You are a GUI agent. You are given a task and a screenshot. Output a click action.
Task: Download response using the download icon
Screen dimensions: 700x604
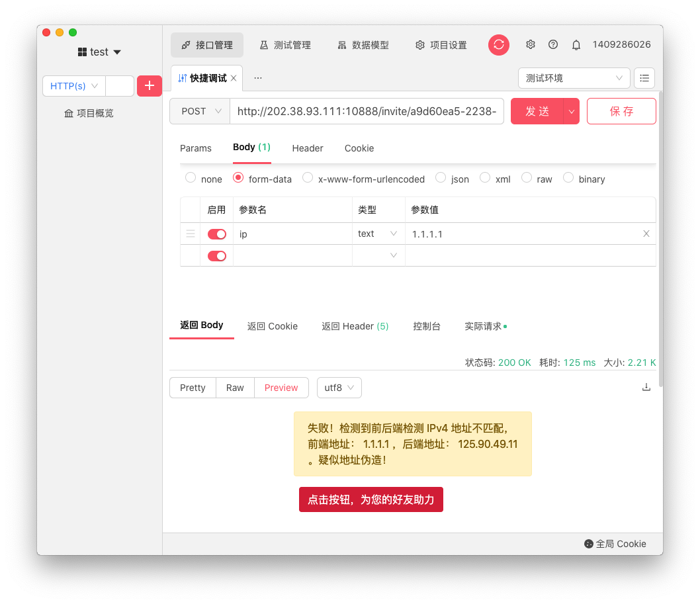click(x=646, y=388)
